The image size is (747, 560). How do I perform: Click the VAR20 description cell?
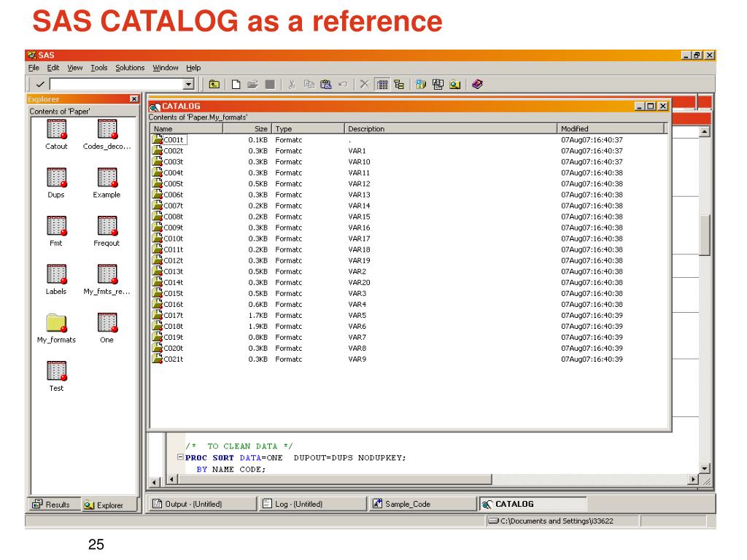(x=359, y=282)
